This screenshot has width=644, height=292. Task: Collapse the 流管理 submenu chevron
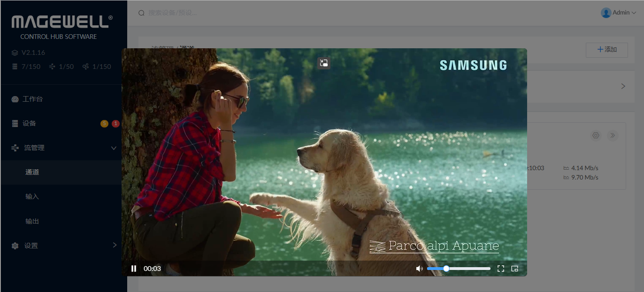(114, 148)
